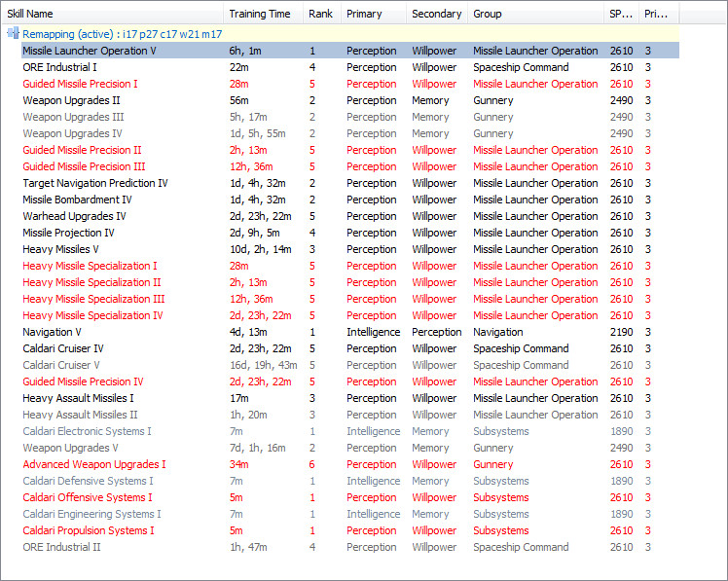Click rank 6 in Advanced Weapon Upgrades row
The width and height of the screenshot is (728, 581).
312,465
